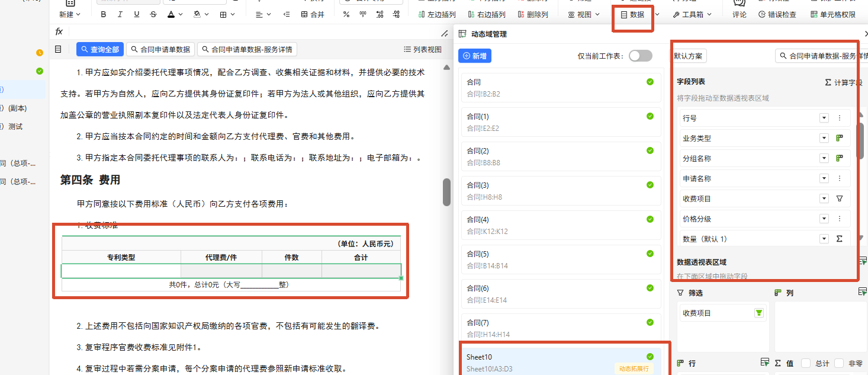868x375 pixels.
Task: Open the 数据 menu
Action: click(x=632, y=14)
